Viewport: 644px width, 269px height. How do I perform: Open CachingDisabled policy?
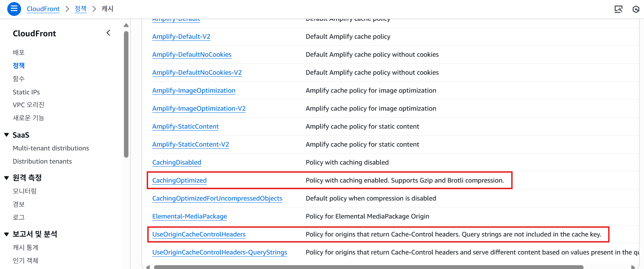click(x=177, y=162)
